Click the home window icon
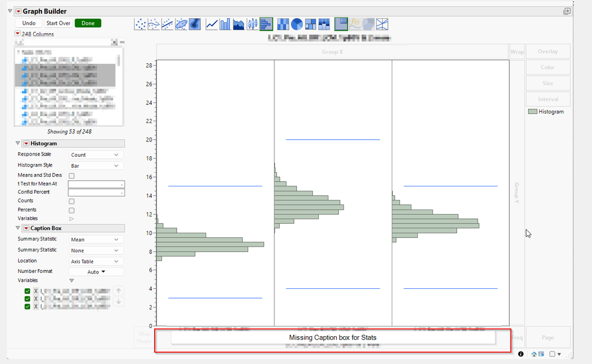The height and width of the screenshot is (364, 592). click(x=534, y=354)
